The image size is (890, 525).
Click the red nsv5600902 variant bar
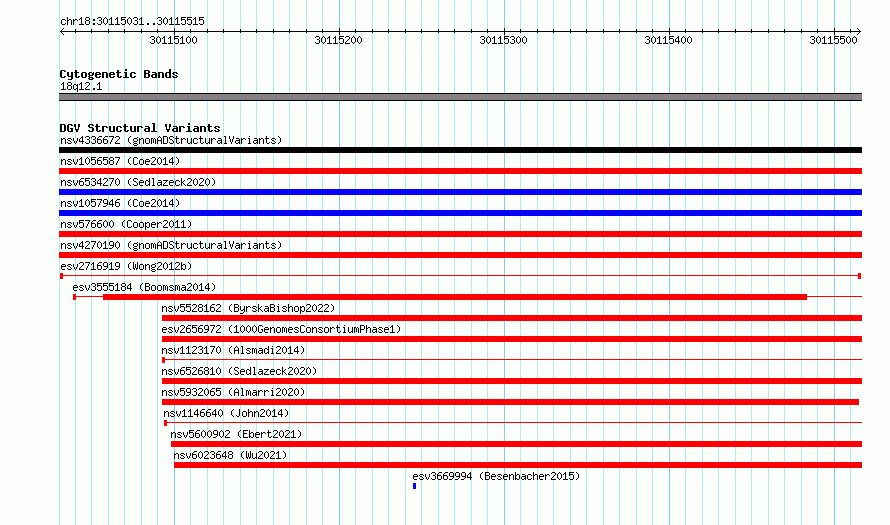(x=516, y=444)
